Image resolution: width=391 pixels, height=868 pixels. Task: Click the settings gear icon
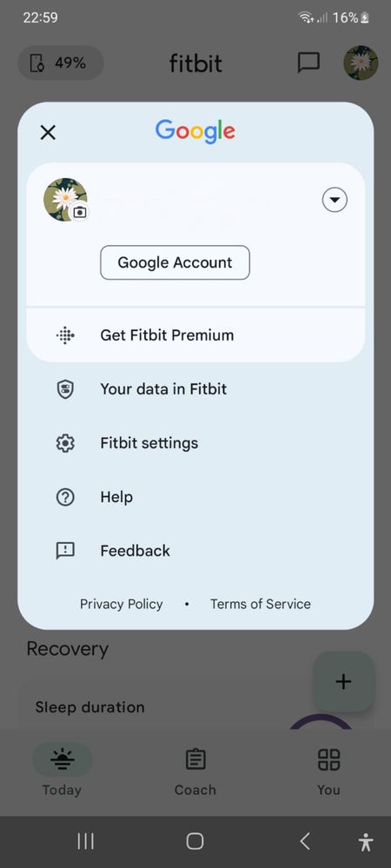(x=65, y=443)
